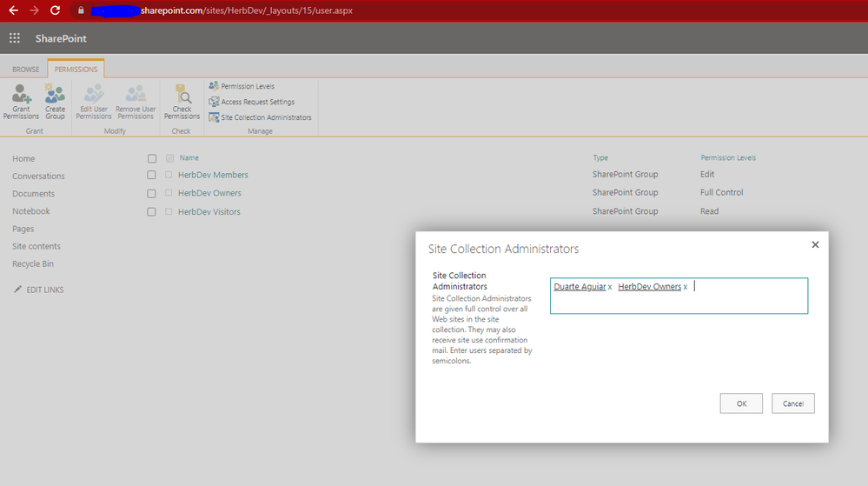The width and height of the screenshot is (868, 486).
Task: Open Notebook in the left navigation
Action: pyautogui.click(x=31, y=211)
